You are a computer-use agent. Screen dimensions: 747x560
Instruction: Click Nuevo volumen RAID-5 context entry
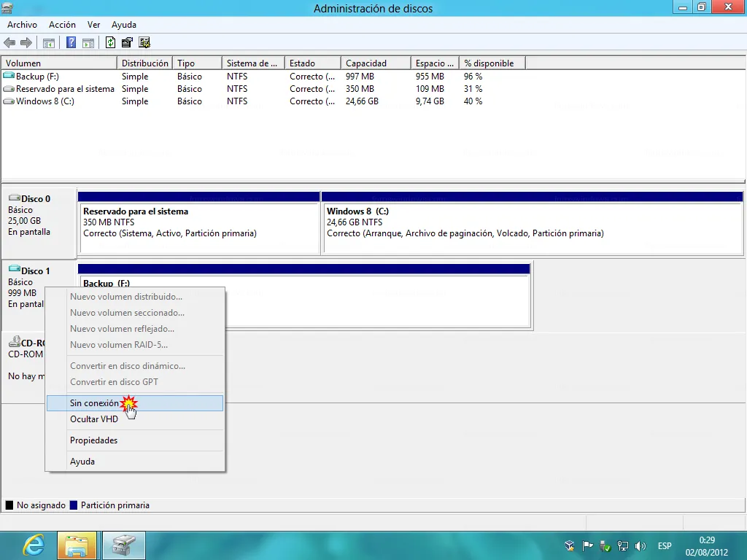[135, 345]
